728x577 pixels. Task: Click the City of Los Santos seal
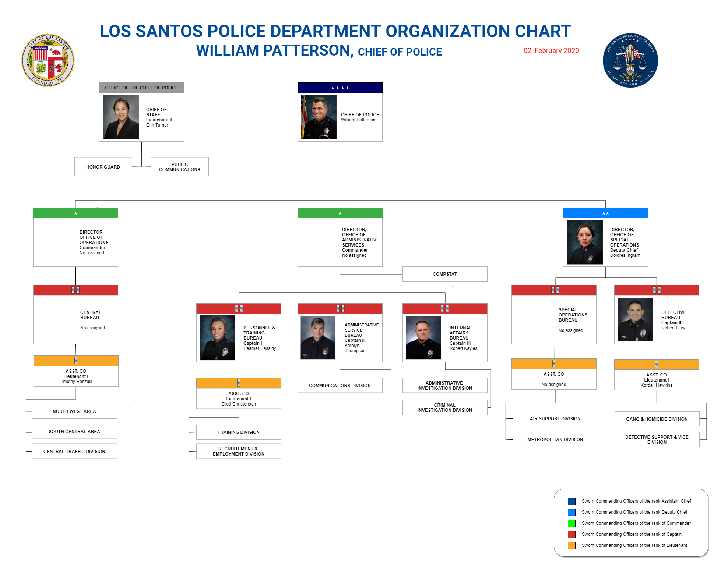click(x=48, y=60)
